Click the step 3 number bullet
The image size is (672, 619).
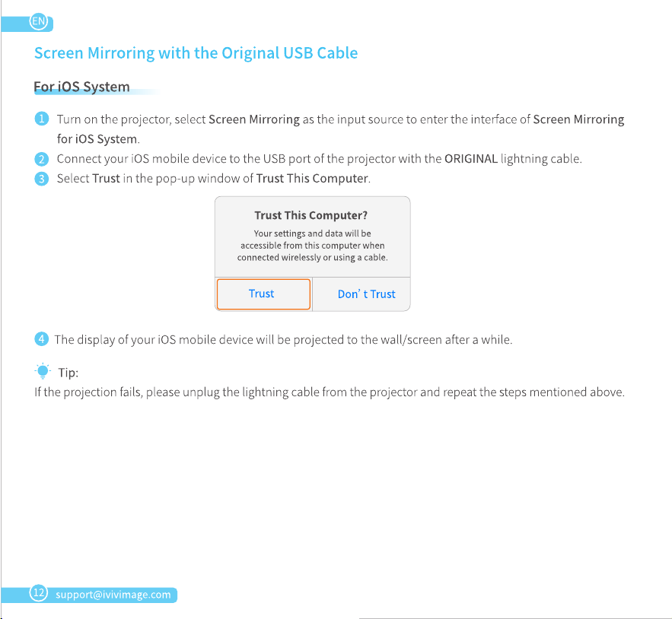[42, 179]
